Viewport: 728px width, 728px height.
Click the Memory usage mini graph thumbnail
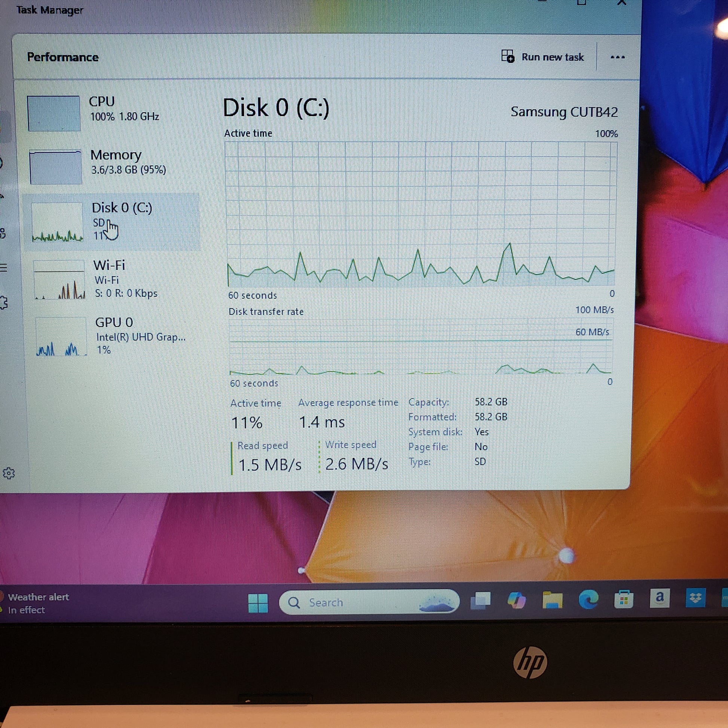click(55, 167)
